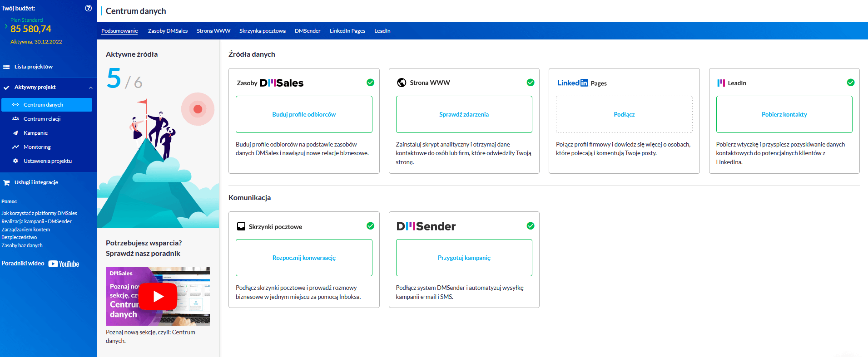
Task: Click the inbox icon on Skrzynki pocztowe card
Action: 241,226
